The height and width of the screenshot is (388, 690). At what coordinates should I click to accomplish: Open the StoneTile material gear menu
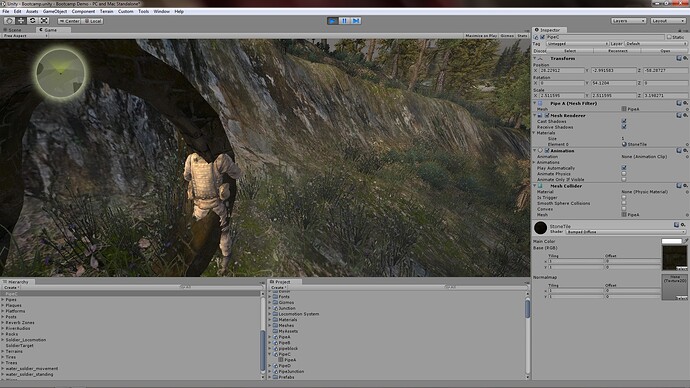[x=683, y=225]
